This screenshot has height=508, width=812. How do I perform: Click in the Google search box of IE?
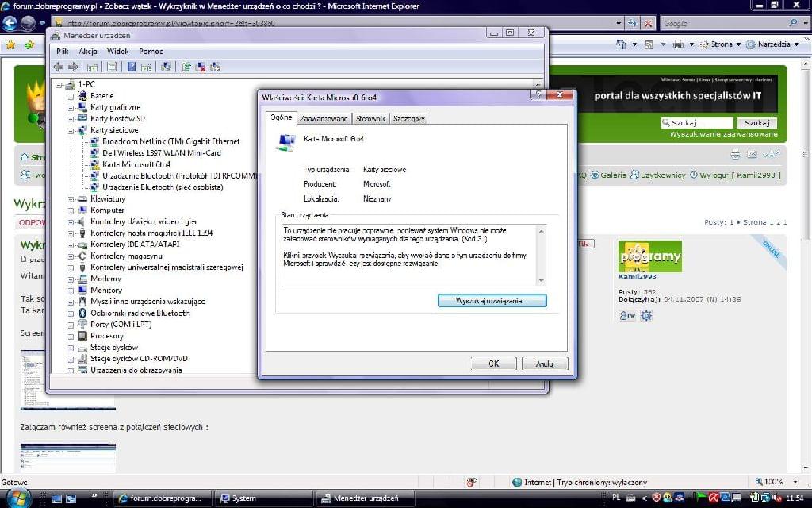[723, 23]
